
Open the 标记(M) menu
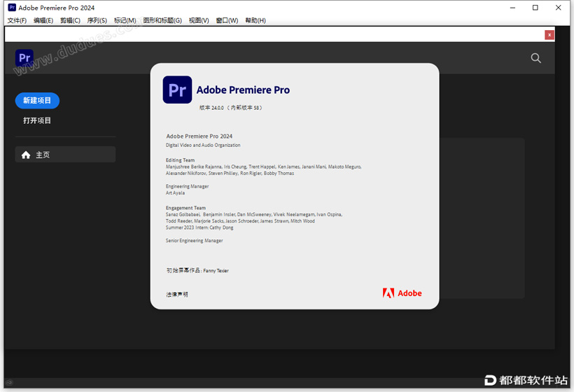pyautogui.click(x=125, y=20)
